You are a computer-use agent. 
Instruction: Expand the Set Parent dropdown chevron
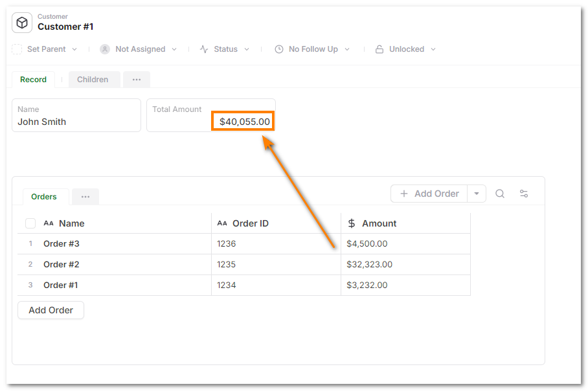[x=74, y=49]
